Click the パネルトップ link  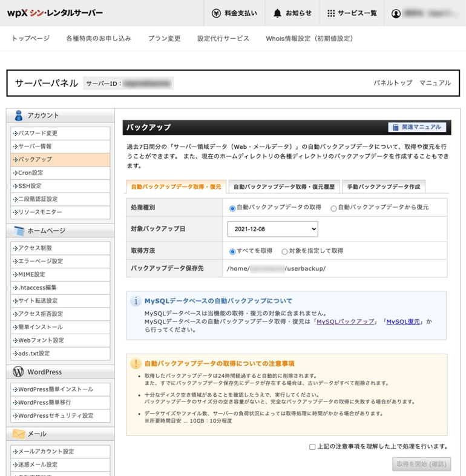(393, 83)
